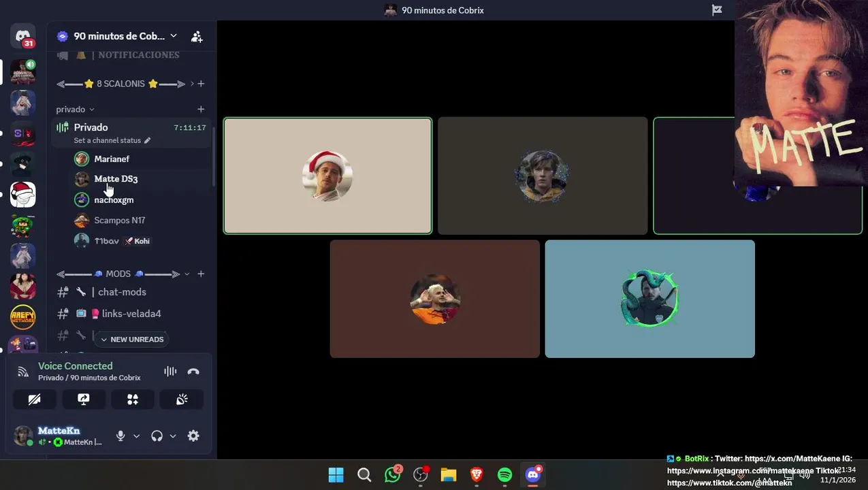Open Spotify from the taskbar
The height and width of the screenshot is (490, 868).
click(x=504, y=474)
